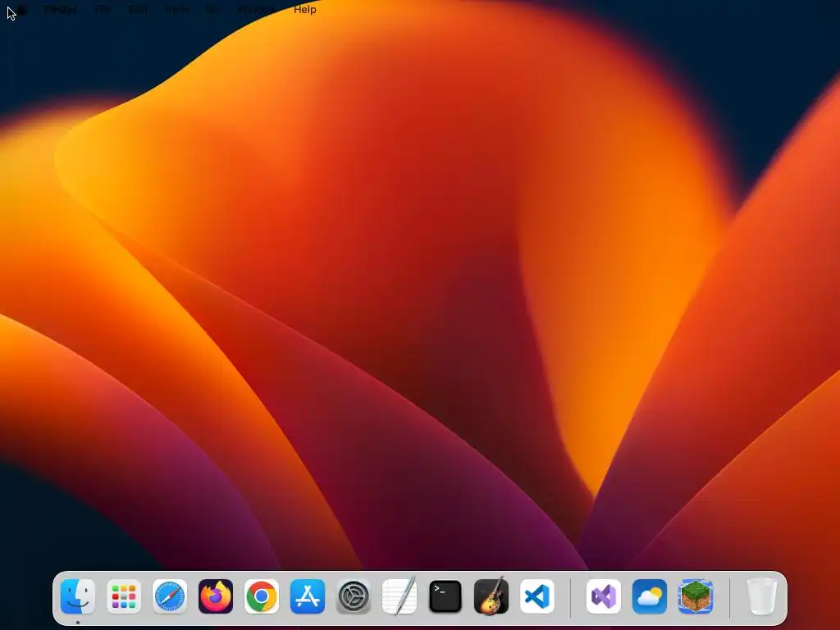The height and width of the screenshot is (630, 840).
Task: Open the Go menu
Action: (x=212, y=10)
